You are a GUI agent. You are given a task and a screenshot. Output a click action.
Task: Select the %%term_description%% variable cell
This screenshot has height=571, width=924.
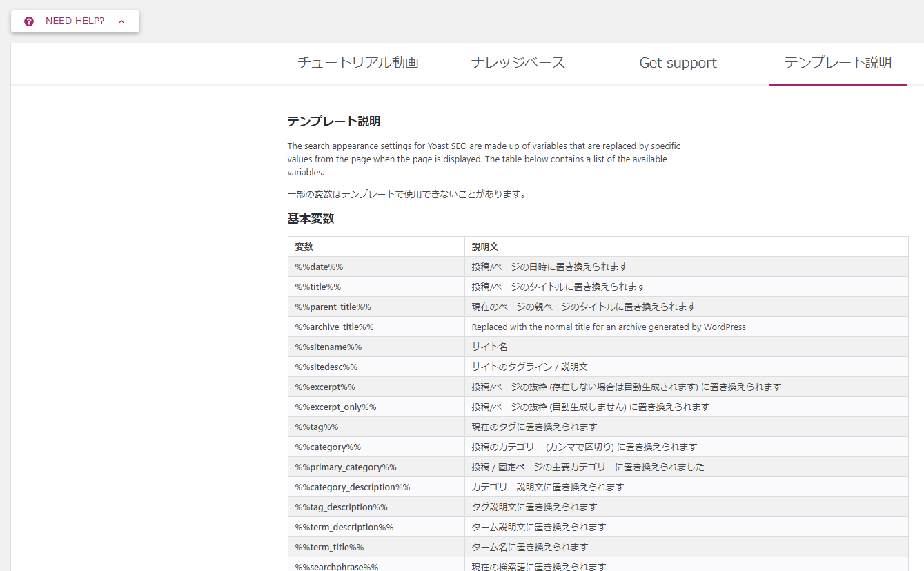point(376,527)
